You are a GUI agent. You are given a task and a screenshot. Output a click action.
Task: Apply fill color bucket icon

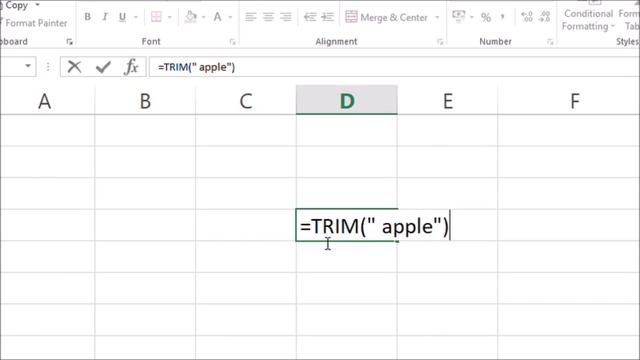[x=191, y=17]
